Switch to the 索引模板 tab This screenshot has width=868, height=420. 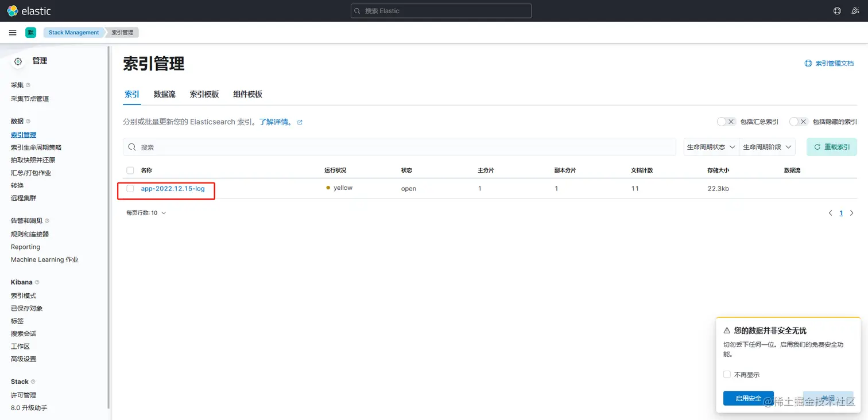click(x=204, y=94)
